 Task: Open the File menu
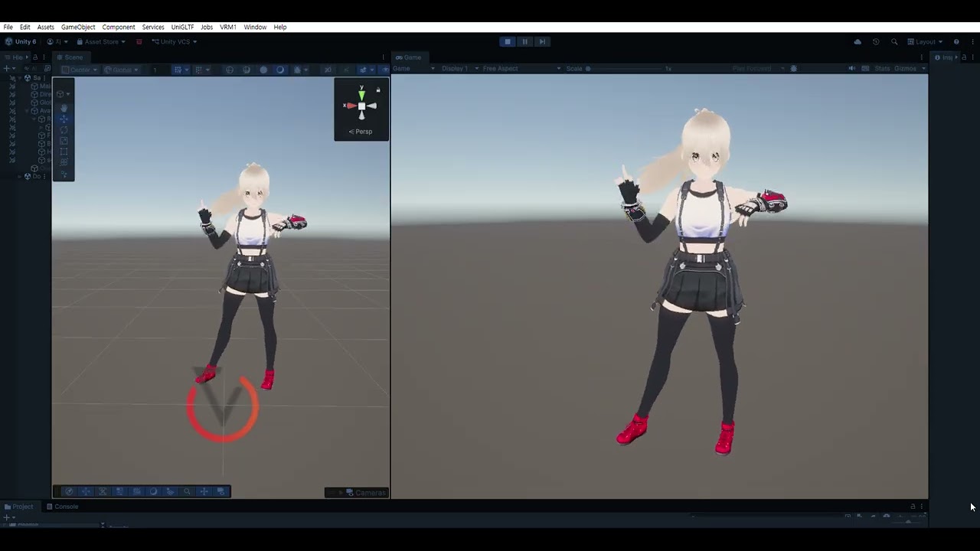pyautogui.click(x=8, y=27)
